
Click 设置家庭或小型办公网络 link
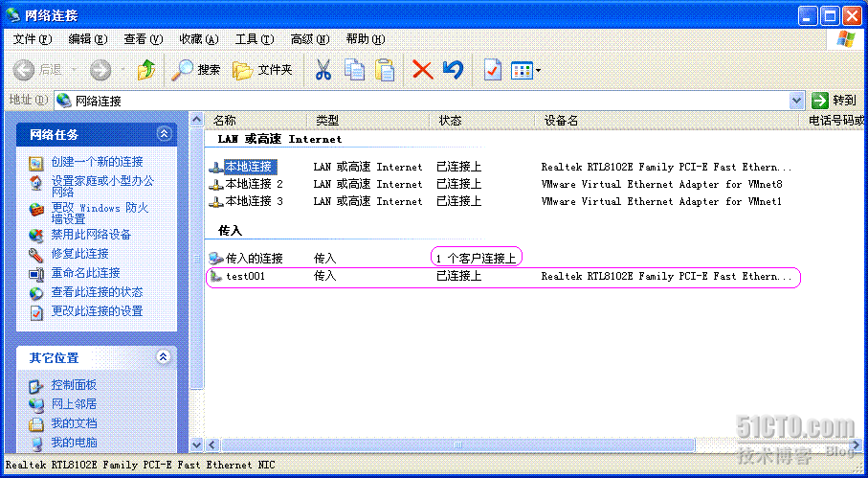[x=102, y=186]
